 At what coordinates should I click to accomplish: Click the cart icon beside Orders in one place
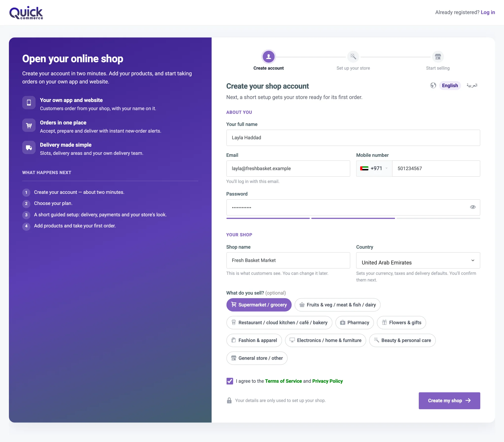pos(29,125)
